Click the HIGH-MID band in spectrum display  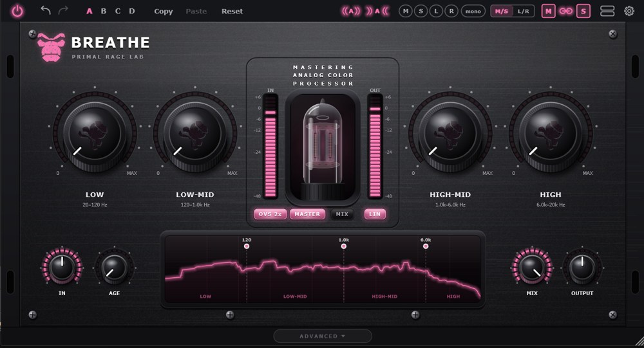pos(384,297)
